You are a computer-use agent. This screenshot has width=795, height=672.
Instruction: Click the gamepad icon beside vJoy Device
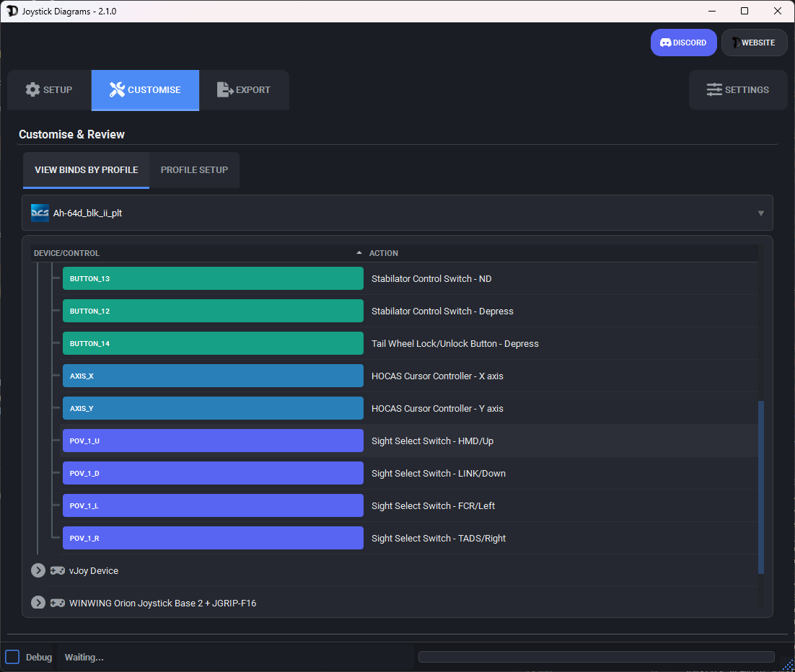(x=57, y=570)
